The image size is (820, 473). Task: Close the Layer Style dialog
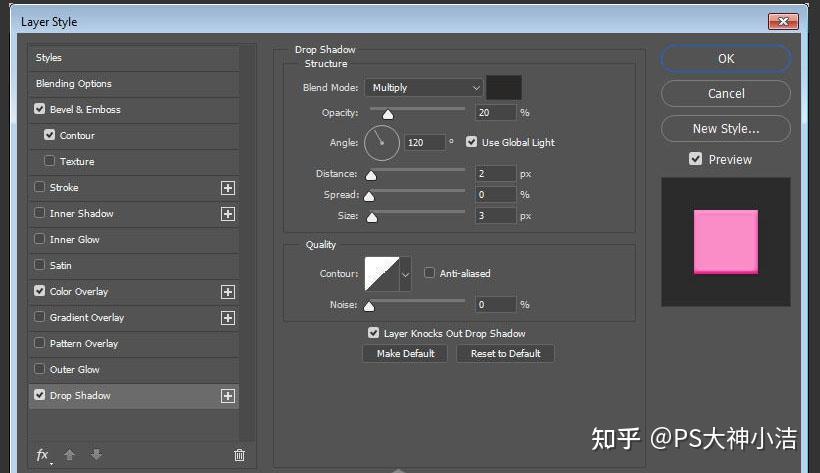(783, 21)
